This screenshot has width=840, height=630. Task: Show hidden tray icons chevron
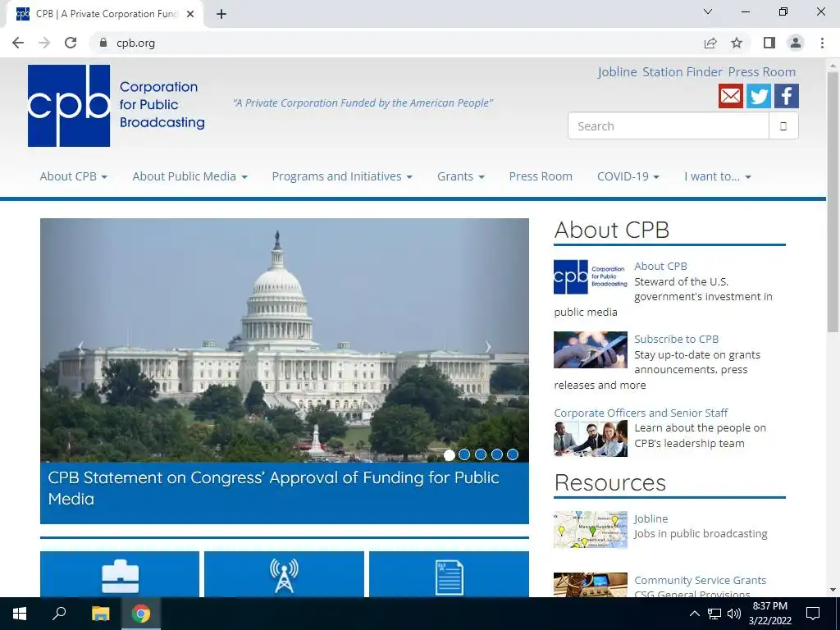coord(694,614)
